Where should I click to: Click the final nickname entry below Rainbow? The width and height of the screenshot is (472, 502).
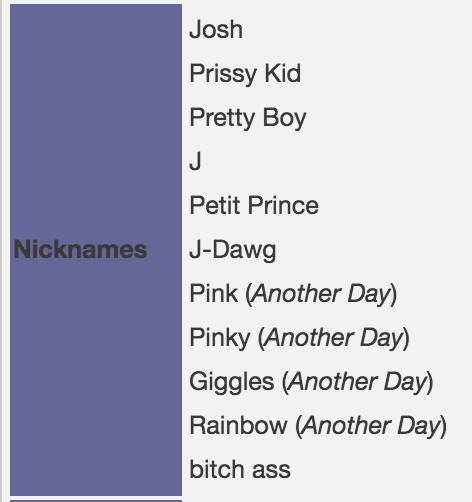(240, 469)
